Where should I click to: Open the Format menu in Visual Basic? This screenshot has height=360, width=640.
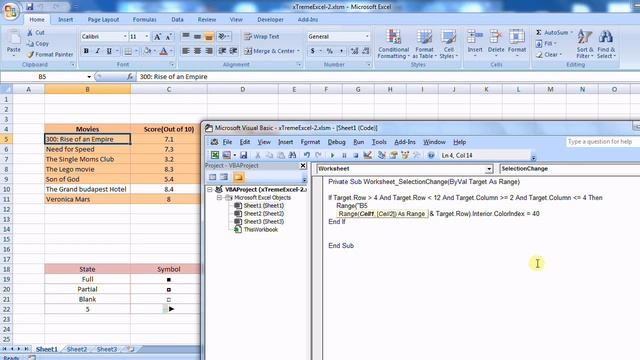(310, 142)
